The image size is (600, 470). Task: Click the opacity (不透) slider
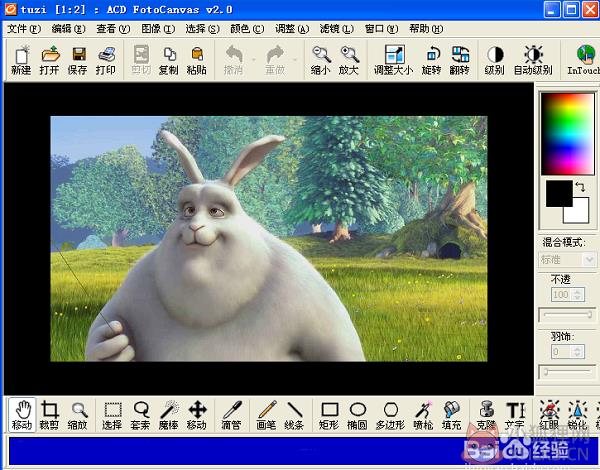567,315
